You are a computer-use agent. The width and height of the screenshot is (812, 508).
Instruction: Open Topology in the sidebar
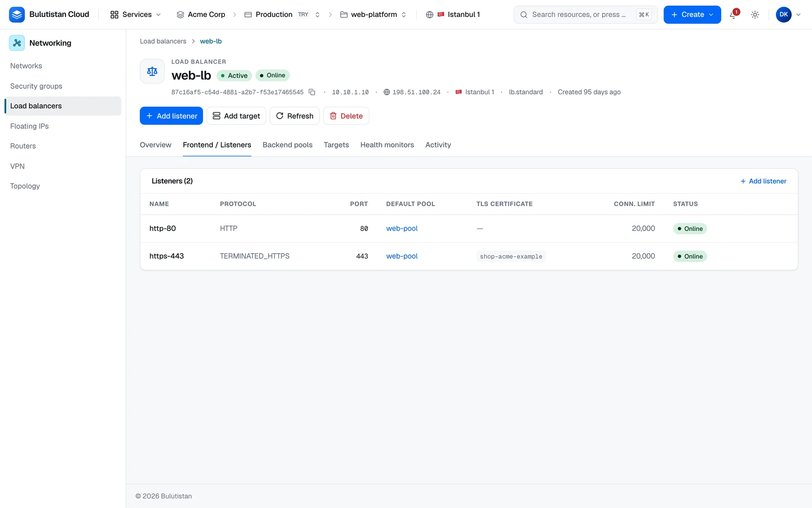point(63,186)
